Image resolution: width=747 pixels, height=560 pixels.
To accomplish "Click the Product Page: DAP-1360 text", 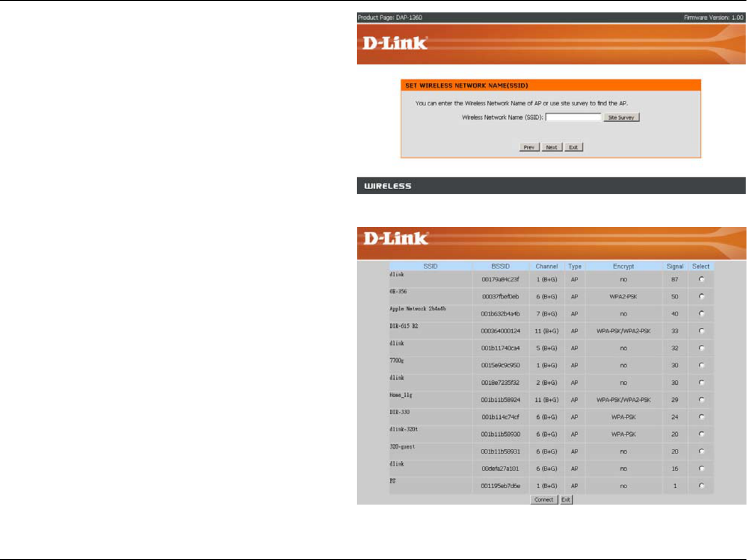I will [x=390, y=18].
